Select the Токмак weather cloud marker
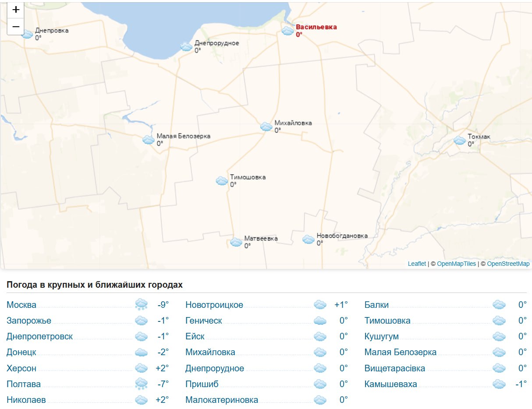532x409 pixels. click(459, 140)
